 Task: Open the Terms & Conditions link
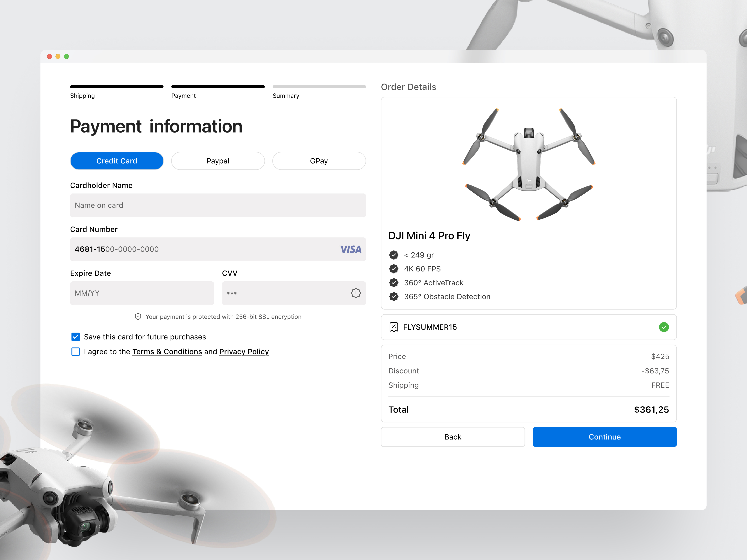coord(167,352)
